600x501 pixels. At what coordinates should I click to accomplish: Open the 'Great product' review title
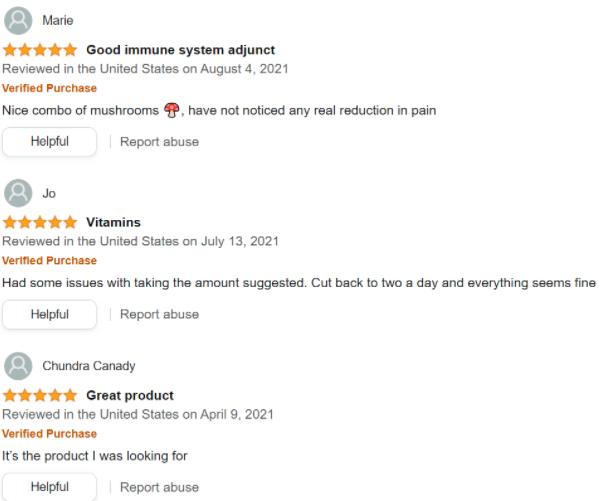(130, 395)
